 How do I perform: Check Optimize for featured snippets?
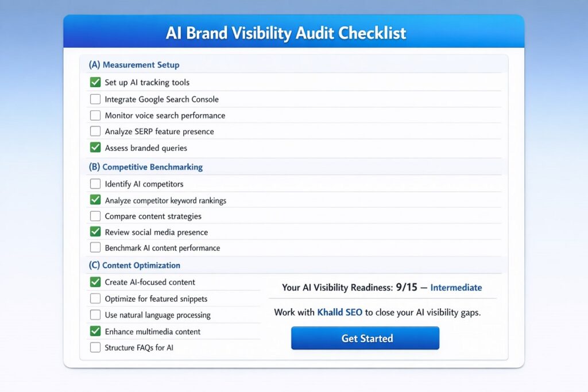pyautogui.click(x=95, y=298)
